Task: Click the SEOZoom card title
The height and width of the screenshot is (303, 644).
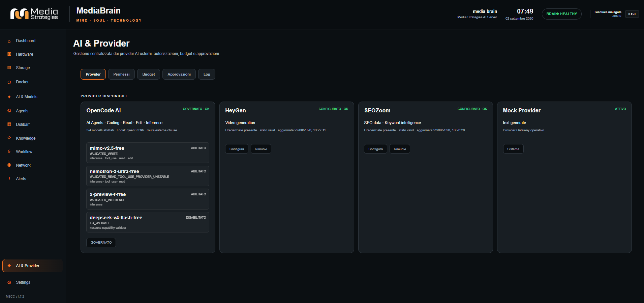Action: (377, 110)
